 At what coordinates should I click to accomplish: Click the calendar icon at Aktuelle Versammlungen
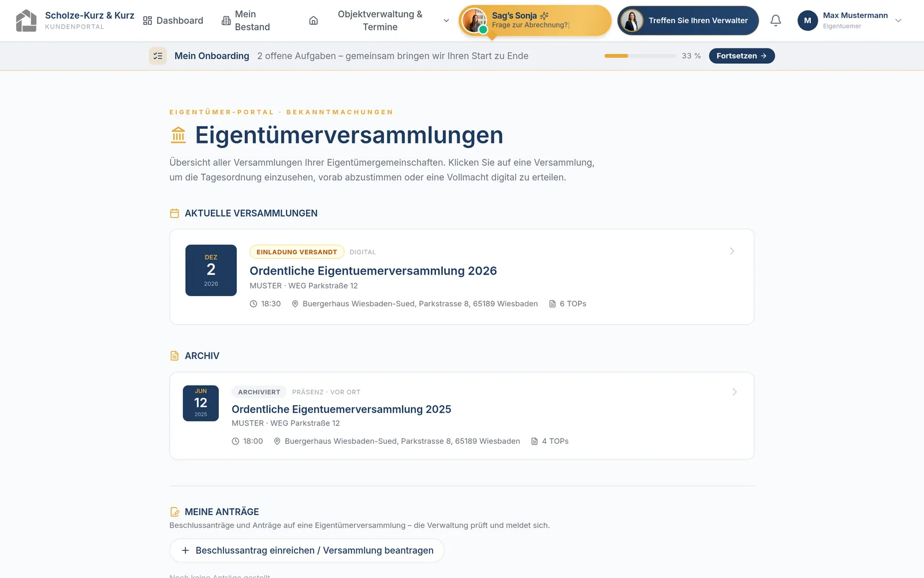pos(174,213)
